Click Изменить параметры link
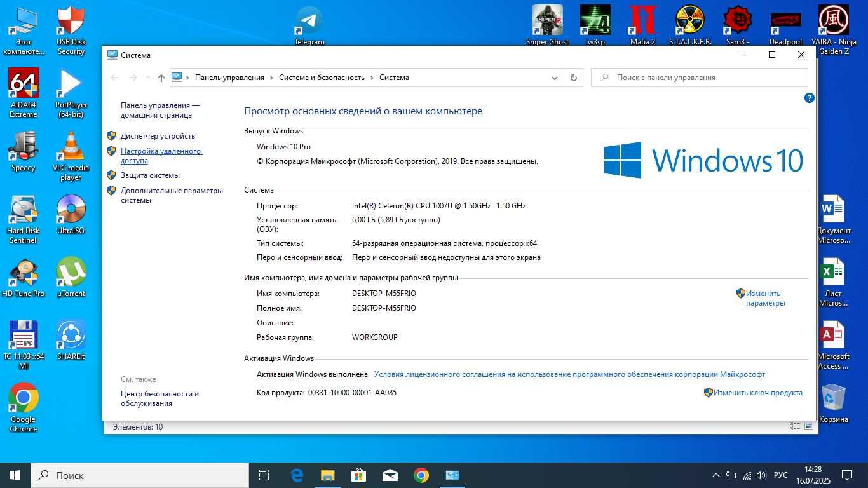Image resolution: width=868 pixels, height=488 pixels. pyautogui.click(x=766, y=298)
